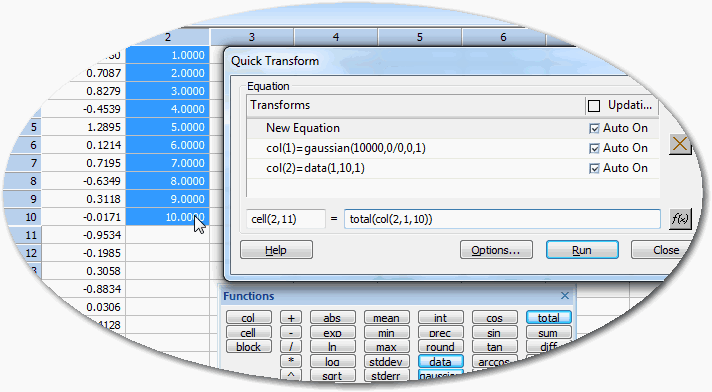Click the Help button
This screenshot has width=712, height=392.
276,250
